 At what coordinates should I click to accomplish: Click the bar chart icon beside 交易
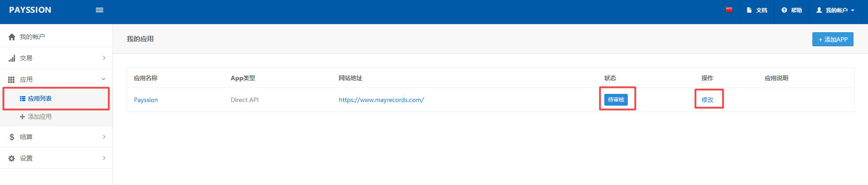(12, 58)
